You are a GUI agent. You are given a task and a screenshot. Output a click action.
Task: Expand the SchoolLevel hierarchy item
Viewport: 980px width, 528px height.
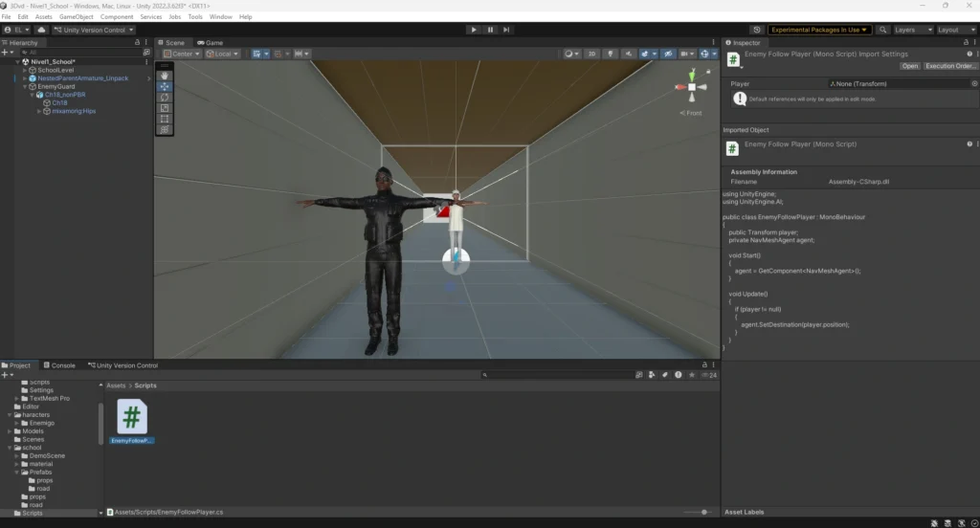(x=26, y=70)
